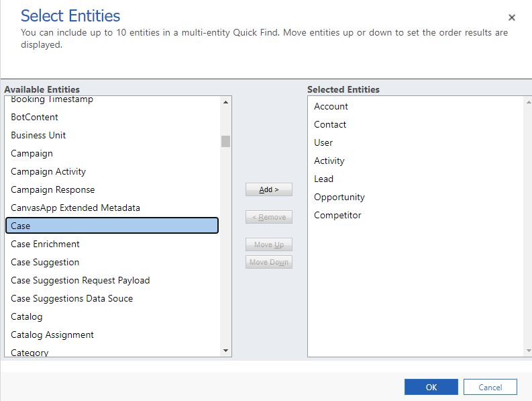
Task: Select Case Enrichment entity
Action: [x=45, y=244]
